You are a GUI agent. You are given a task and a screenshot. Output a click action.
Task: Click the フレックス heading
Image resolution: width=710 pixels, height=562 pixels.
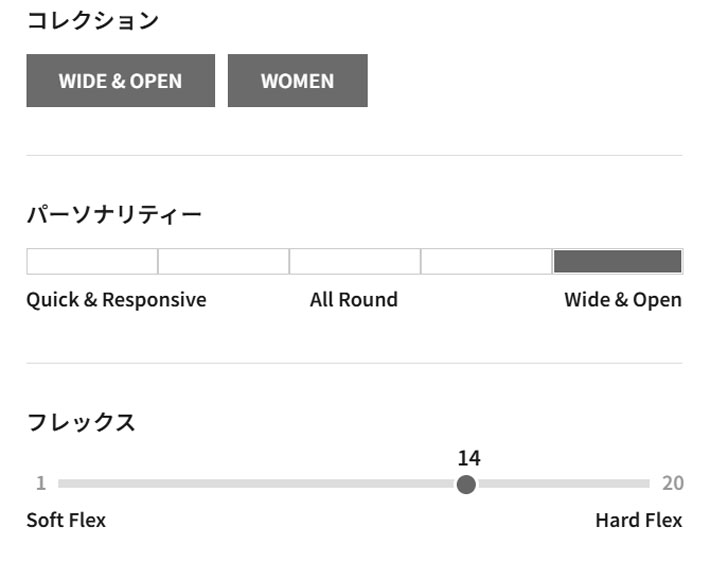point(82,422)
